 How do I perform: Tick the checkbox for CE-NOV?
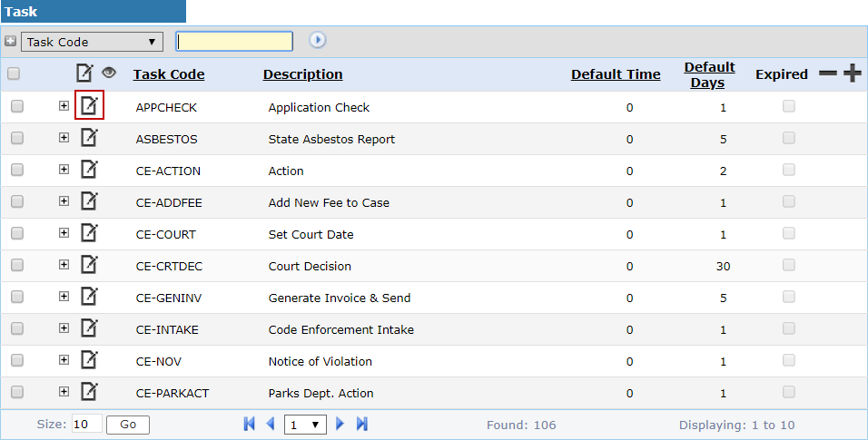(x=17, y=360)
